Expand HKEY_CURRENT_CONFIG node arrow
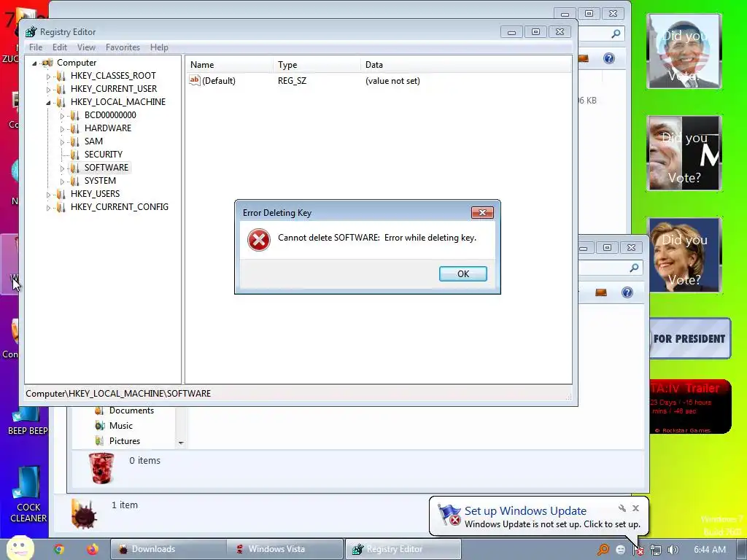747x560 pixels. [48, 208]
